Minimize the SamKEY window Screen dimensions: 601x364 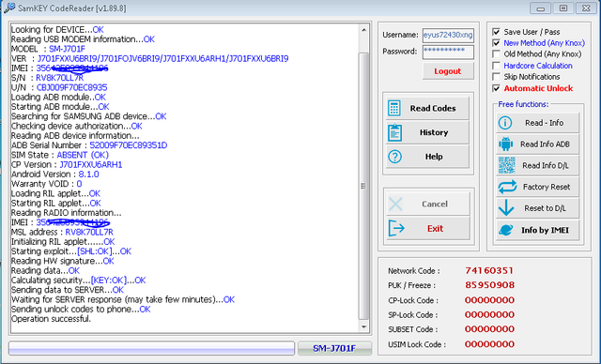(541, 8)
